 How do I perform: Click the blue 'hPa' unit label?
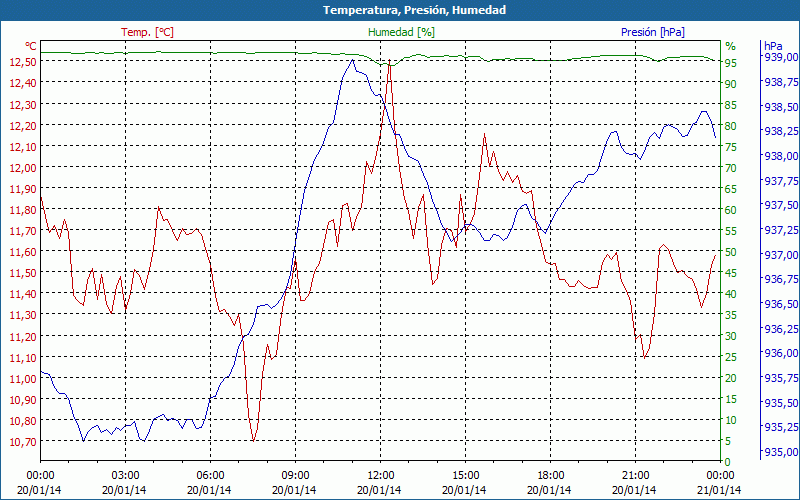pyautogui.click(x=773, y=46)
